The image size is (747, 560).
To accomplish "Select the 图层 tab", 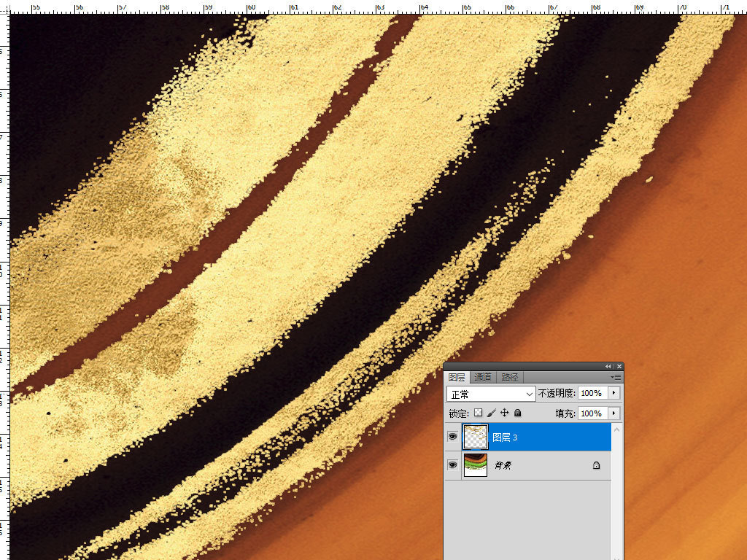I will [457, 377].
